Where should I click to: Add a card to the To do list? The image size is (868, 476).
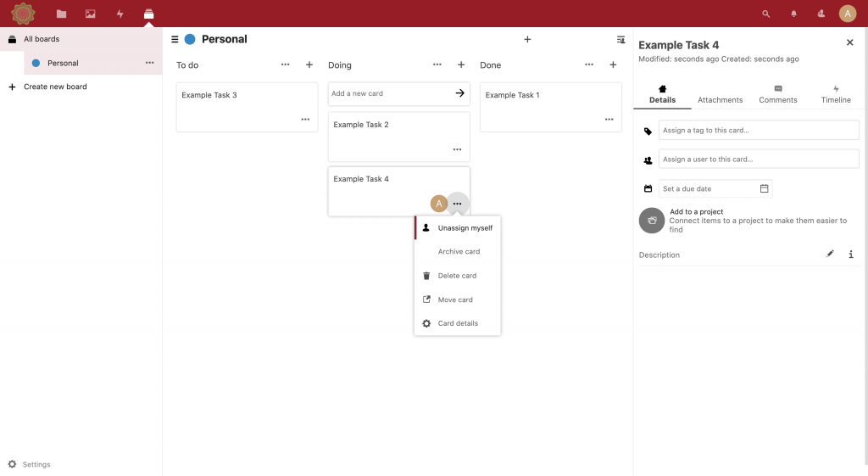coord(309,64)
